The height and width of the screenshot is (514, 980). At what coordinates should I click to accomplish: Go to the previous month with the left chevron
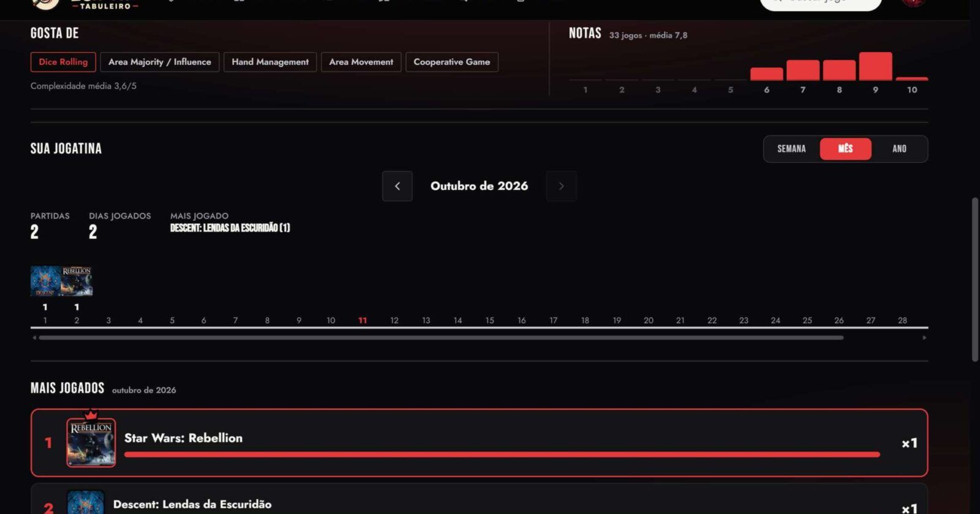(x=397, y=186)
